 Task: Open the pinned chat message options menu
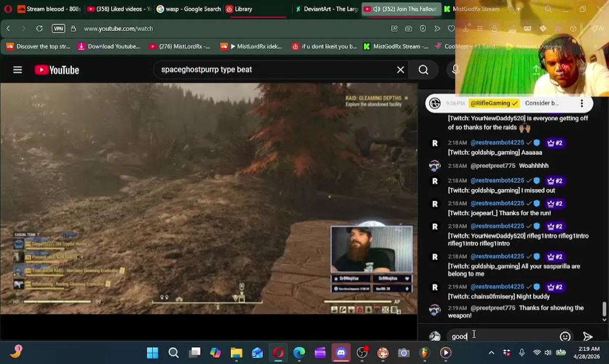point(582,103)
